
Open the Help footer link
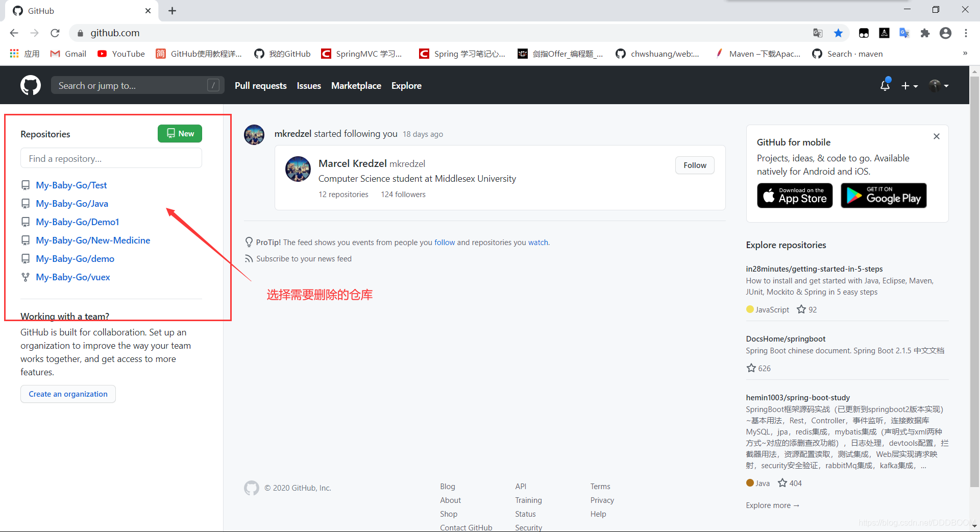point(598,514)
